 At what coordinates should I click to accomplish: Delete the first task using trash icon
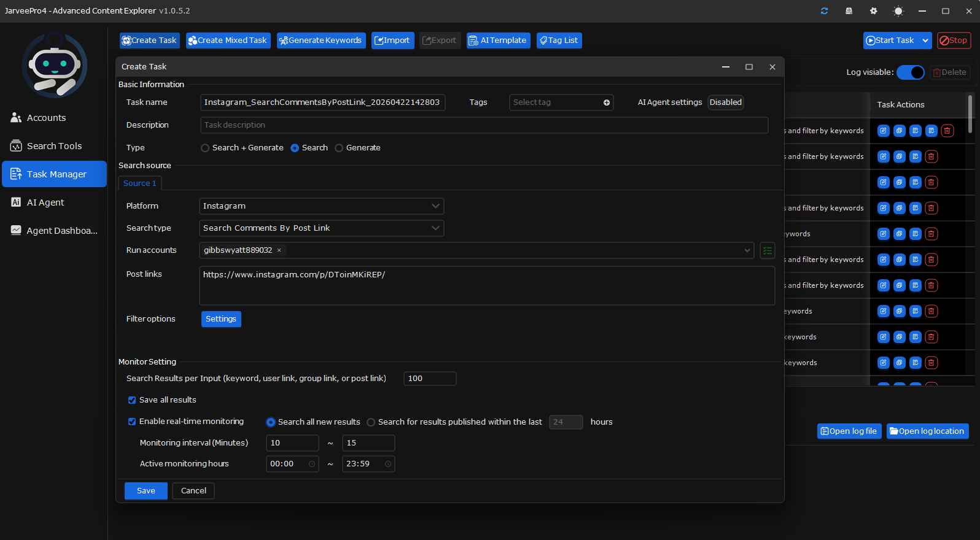(947, 131)
